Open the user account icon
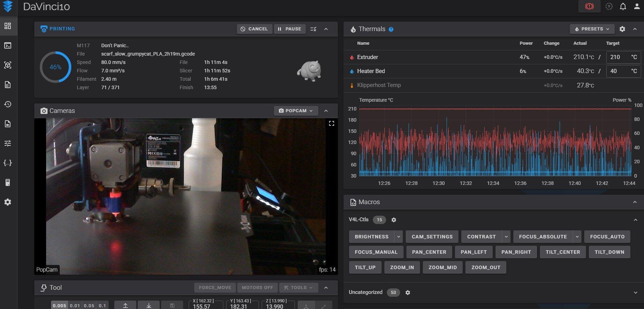Image resolution: width=644 pixels, height=309 pixels. (x=637, y=7)
